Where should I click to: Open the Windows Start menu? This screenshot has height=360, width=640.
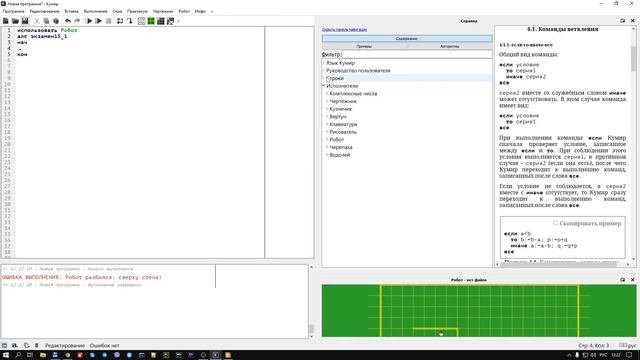coord(6,355)
